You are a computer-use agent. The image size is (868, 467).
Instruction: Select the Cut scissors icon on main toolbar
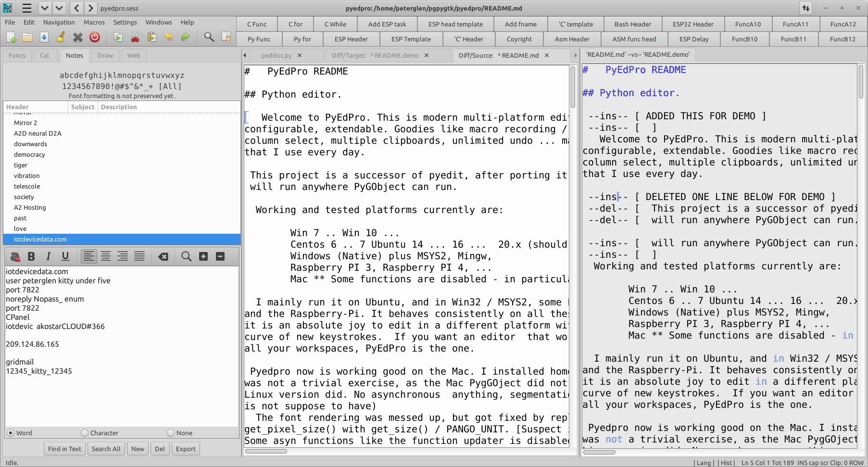click(134, 37)
